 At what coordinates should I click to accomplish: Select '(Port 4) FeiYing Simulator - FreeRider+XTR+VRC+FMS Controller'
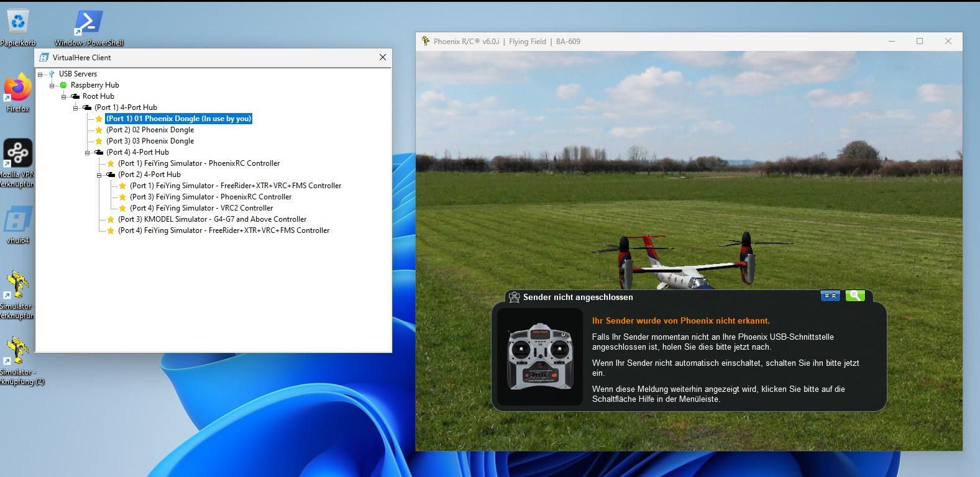tap(224, 230)
